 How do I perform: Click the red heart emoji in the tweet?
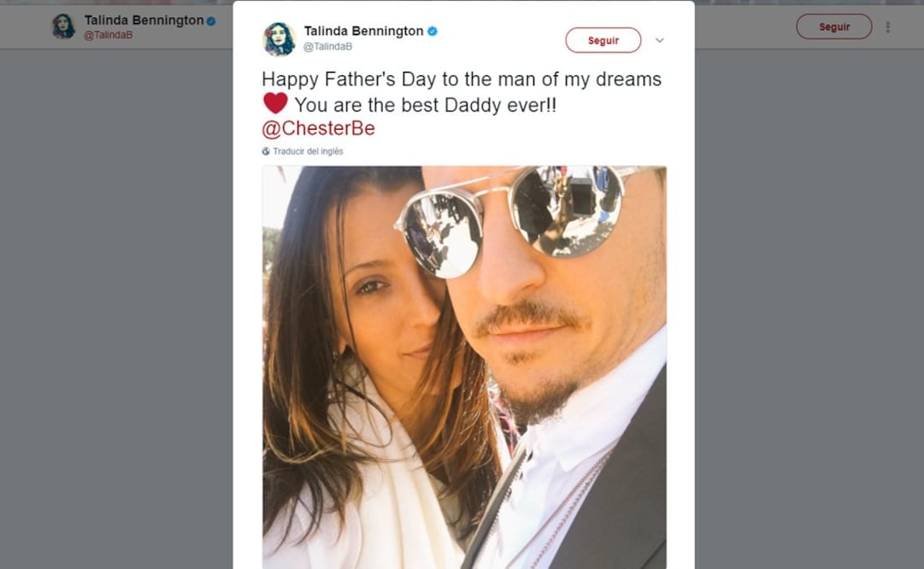click(x=275, y=103)
